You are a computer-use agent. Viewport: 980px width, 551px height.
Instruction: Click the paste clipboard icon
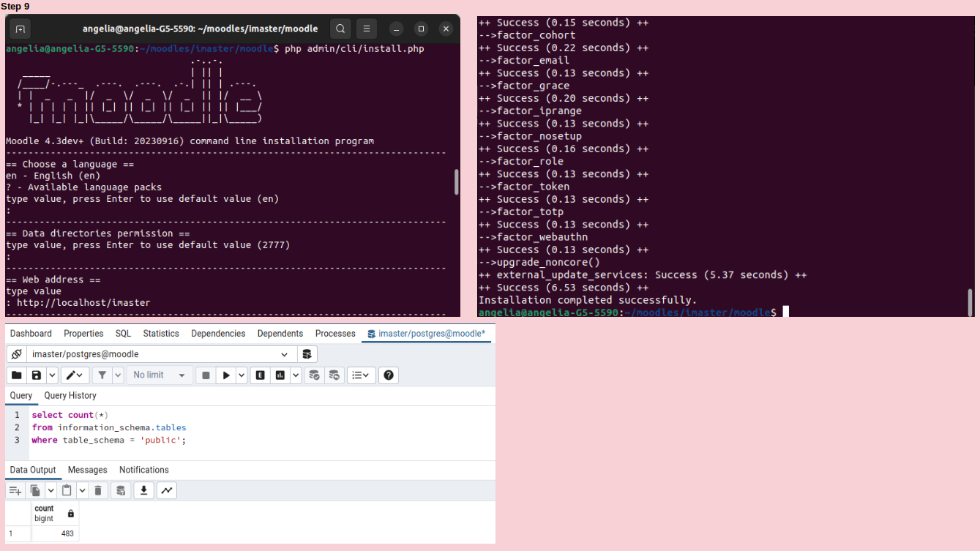coord(67,490)
